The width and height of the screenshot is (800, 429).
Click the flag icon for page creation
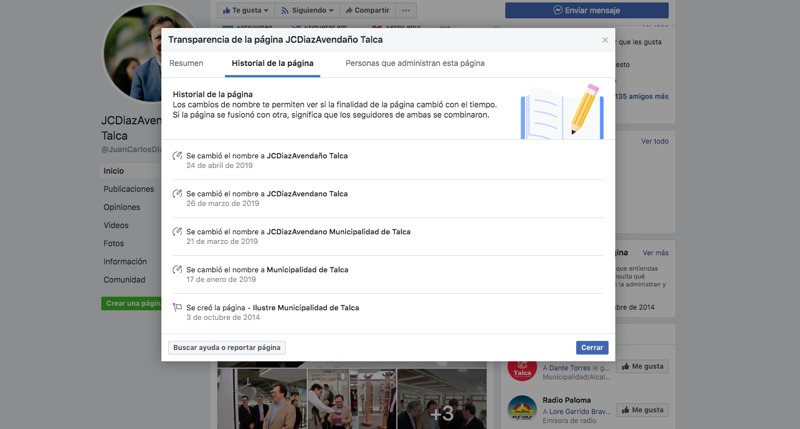coord(177,308)
